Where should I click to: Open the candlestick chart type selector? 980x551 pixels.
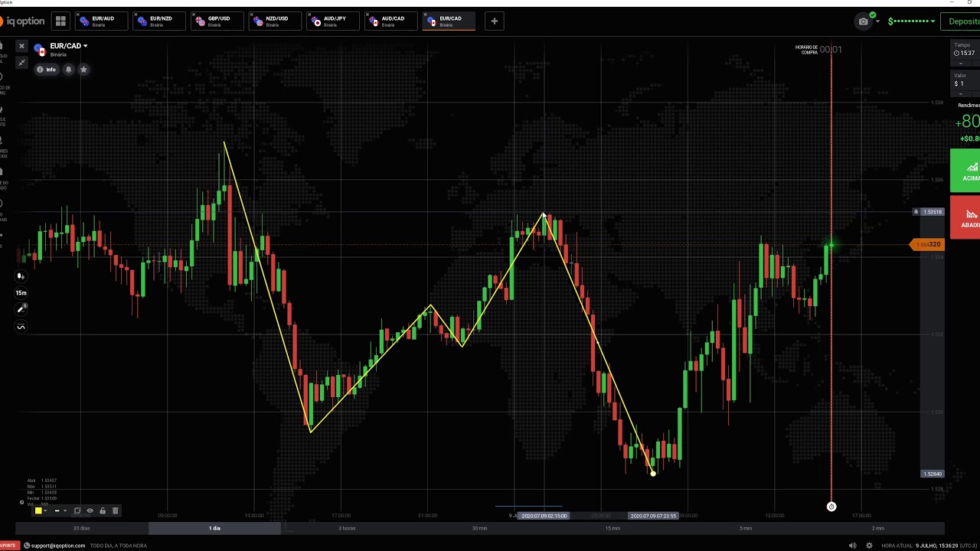tap(21, 276)
